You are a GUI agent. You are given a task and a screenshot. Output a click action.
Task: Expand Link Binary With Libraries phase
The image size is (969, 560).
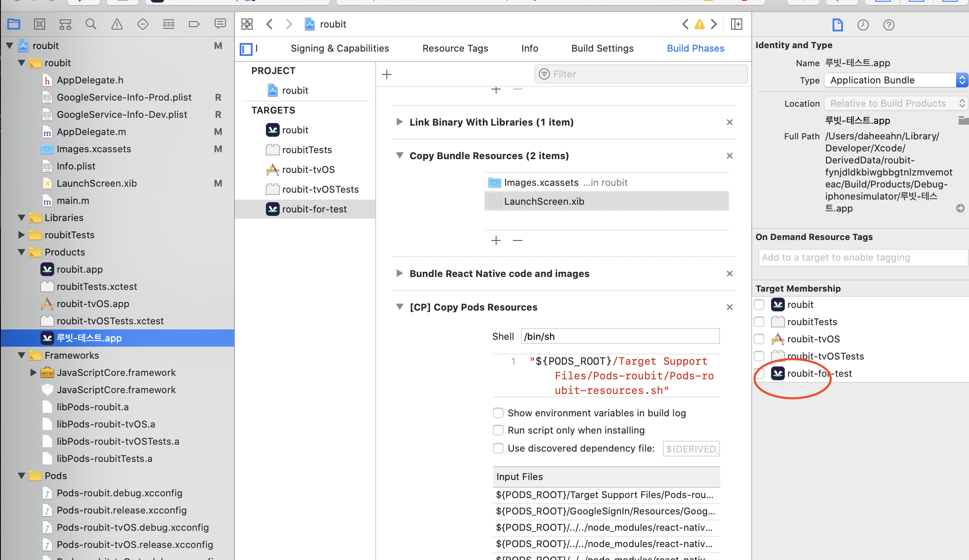pos(399,122)
